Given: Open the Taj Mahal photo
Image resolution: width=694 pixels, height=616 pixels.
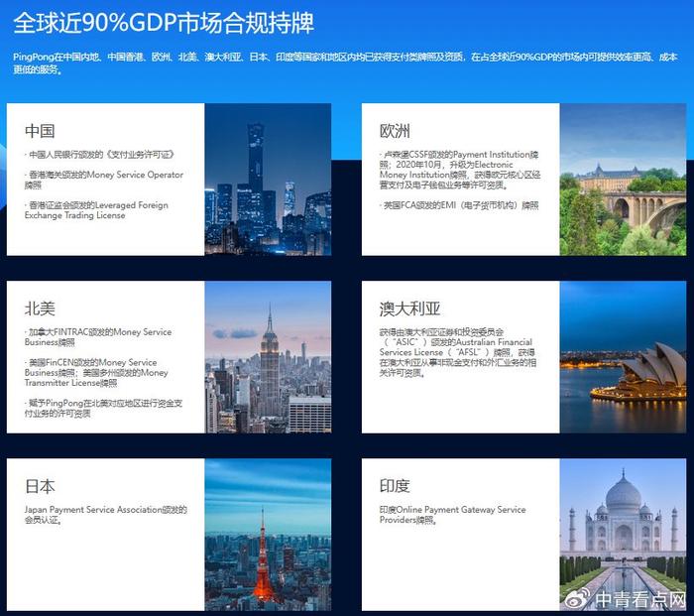Looking at the screenshot, I should point(623,535).
